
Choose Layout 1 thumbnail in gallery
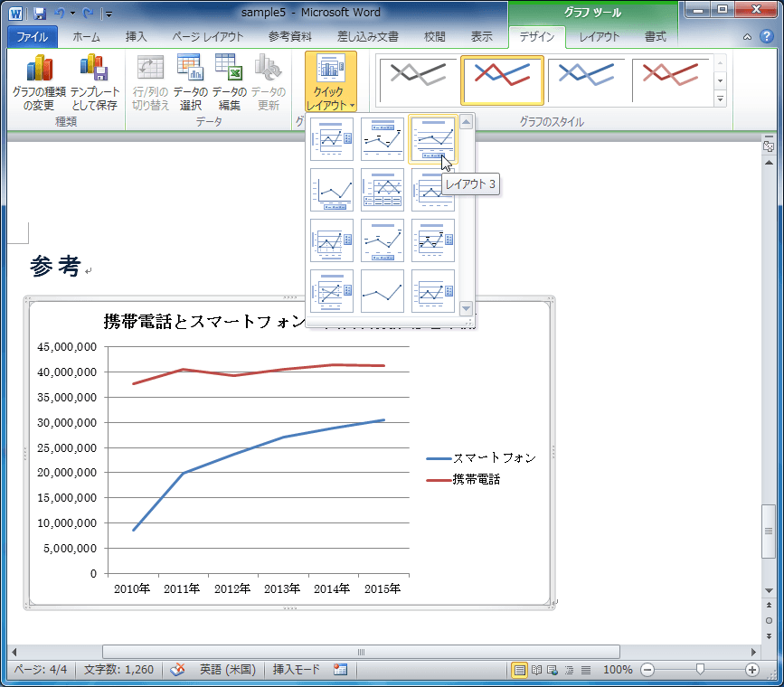(332, 139)
